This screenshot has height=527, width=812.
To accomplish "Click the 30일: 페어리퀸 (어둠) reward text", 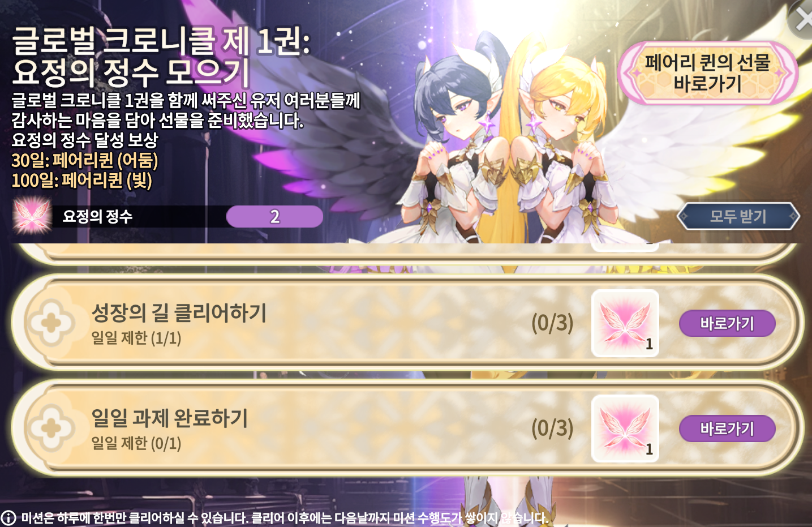I will point(85,161).
